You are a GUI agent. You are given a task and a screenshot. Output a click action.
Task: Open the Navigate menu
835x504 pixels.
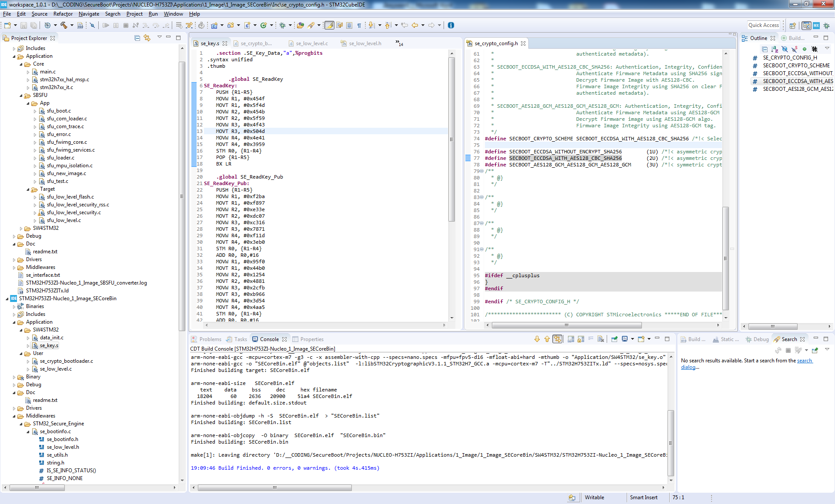coord(89,14)
